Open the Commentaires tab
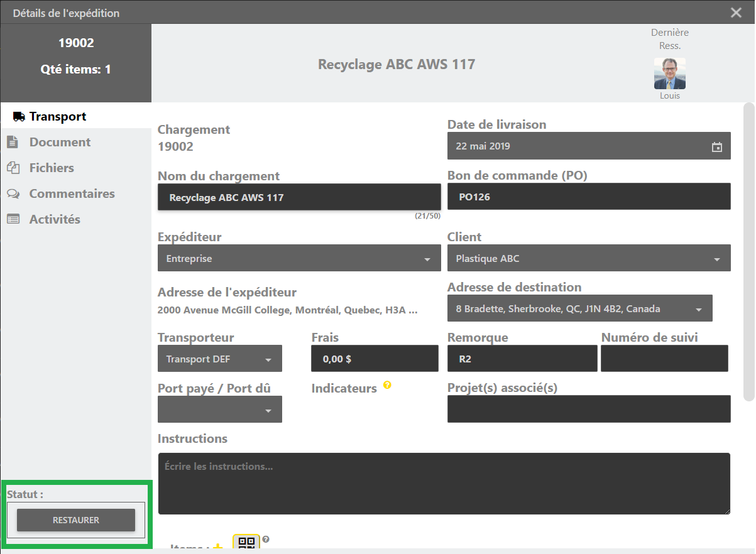756x554 pixels. point(75,193)
